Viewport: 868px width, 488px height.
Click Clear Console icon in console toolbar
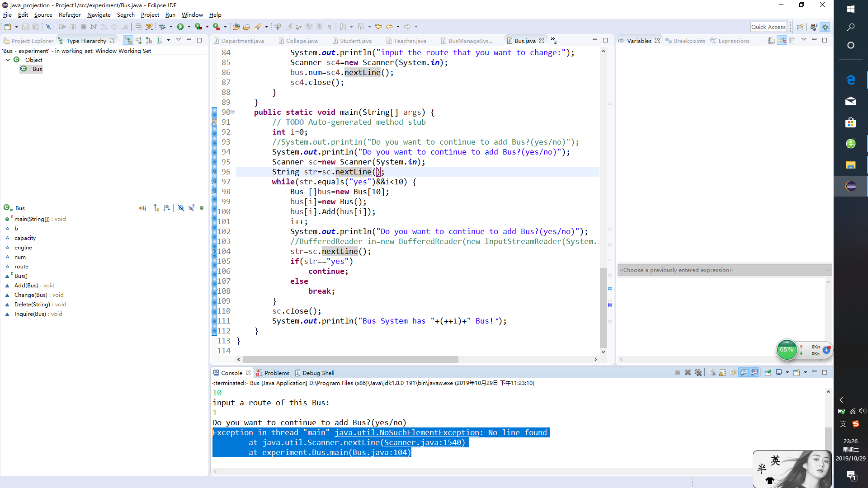tap(712, 373)
